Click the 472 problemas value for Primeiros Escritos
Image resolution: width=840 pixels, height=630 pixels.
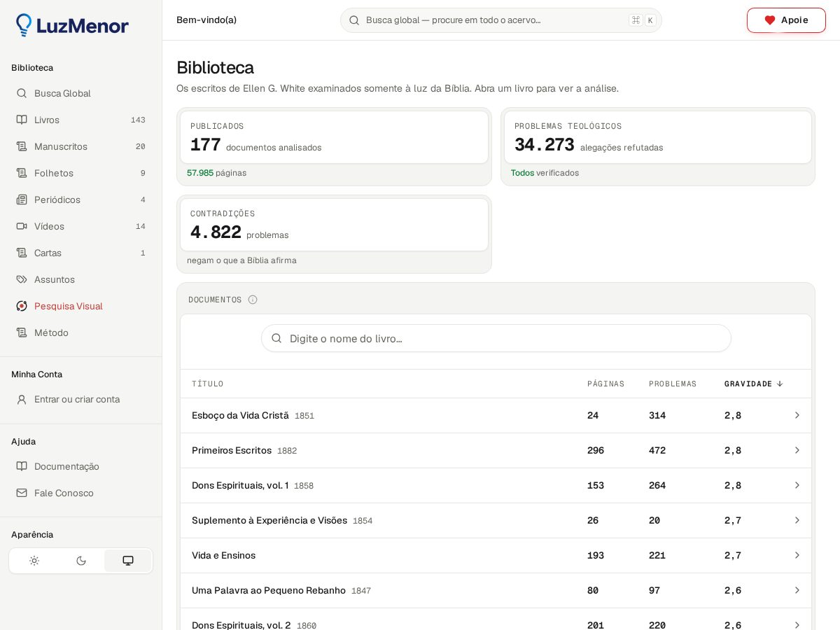pos(657,450)
